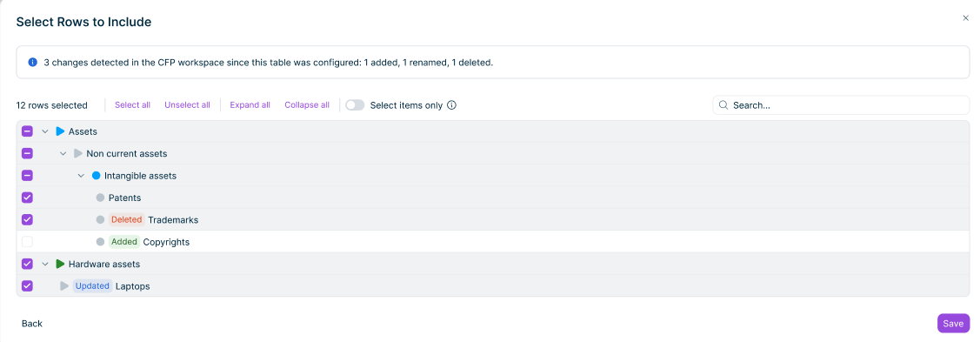Select the Copyrights label
980x342 pixels.
[166, 242]
